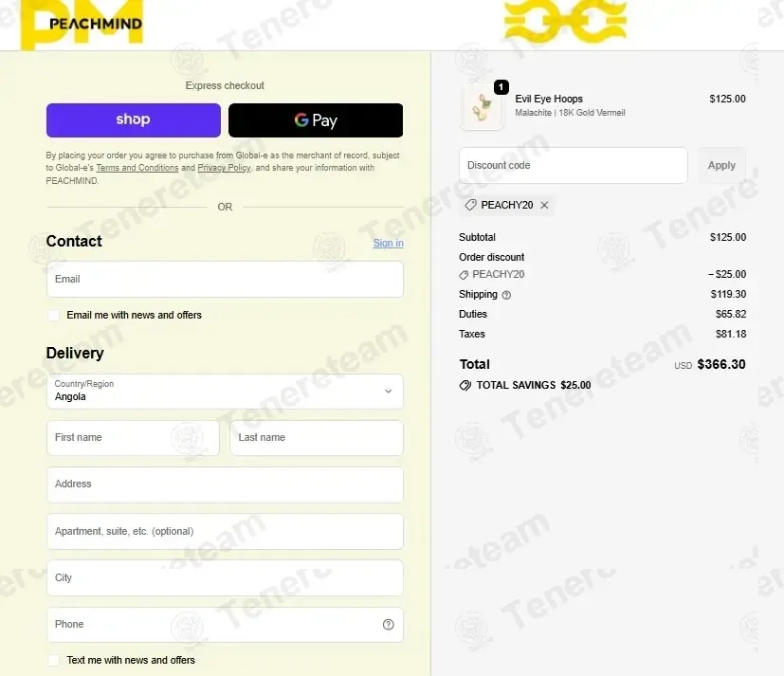Focus the Last name field
This screenshot has width=784, height=676.
tap(316, 437)
